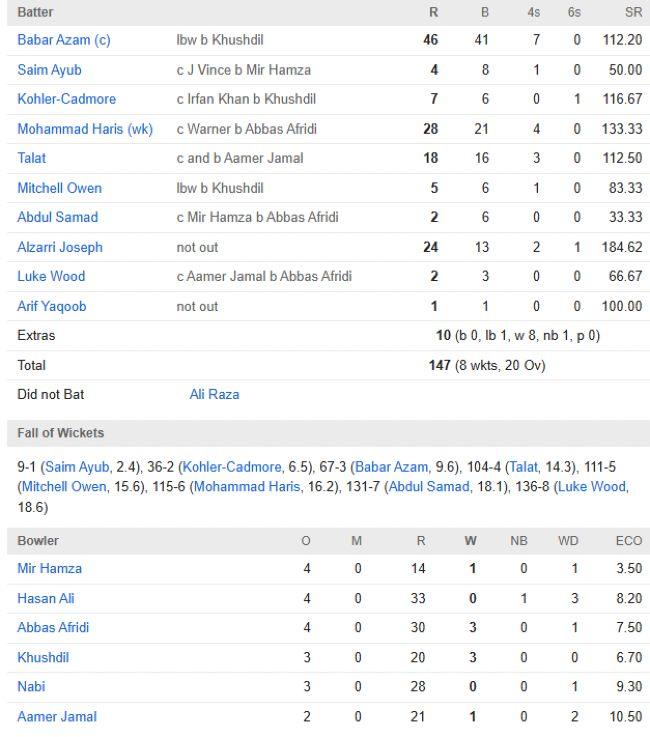Open Kohler-Cadmore's batter profile link
The height and width of the screenshot is (737, 650).
(66, 99)
